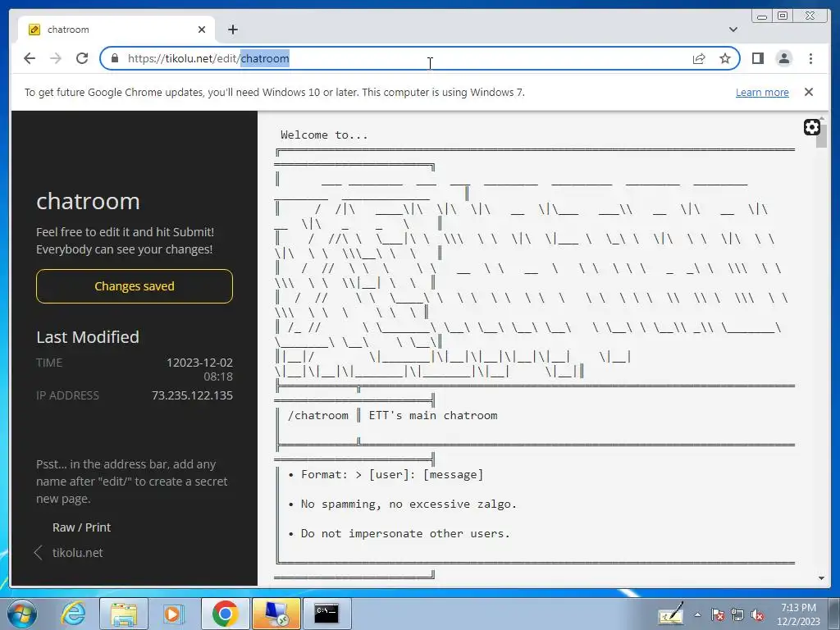Click the last modified time 12023-12-02
Viewport: 840px width, 630px height.
coord(200,363)
